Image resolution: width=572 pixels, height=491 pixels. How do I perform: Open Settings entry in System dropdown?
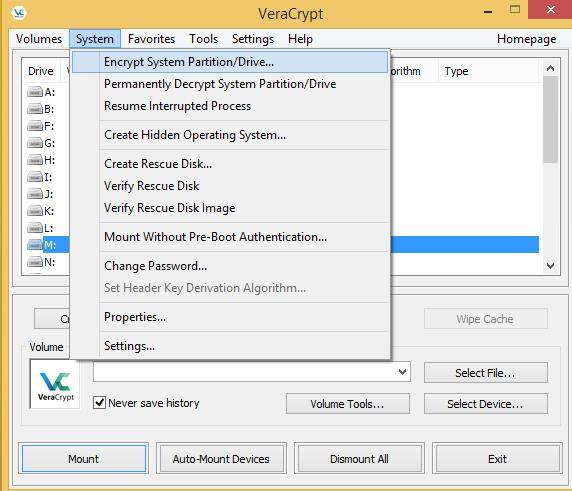[230, 346]
